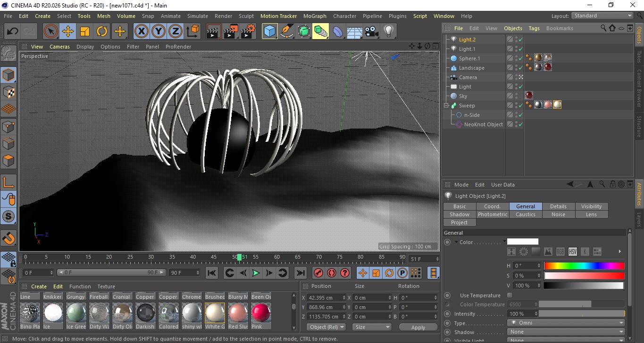Toggle Autokeying in timeline controls

(x=332, y=273)
